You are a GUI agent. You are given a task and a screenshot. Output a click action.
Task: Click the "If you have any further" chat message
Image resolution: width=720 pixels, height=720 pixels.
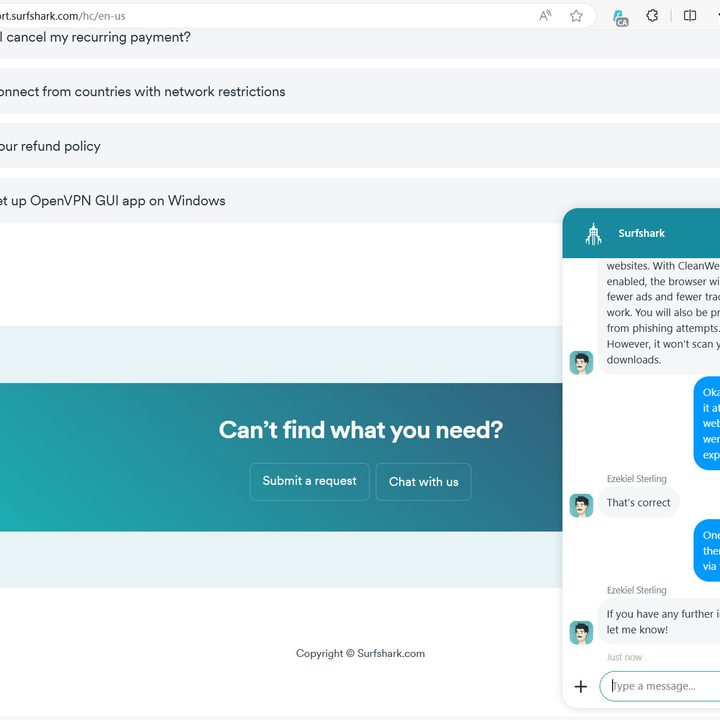[659, 622]
